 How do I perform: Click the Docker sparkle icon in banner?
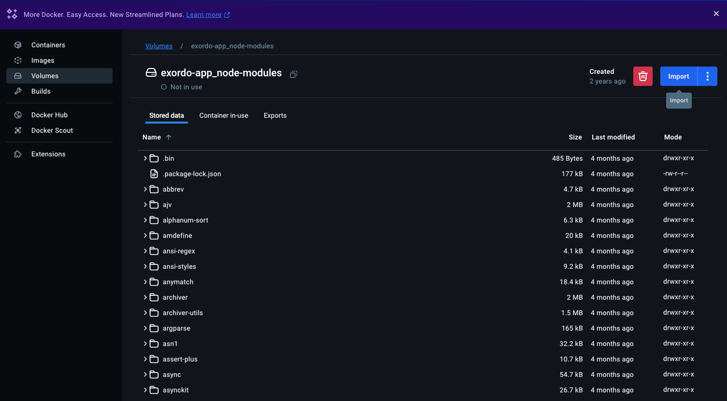click(12, 14)
